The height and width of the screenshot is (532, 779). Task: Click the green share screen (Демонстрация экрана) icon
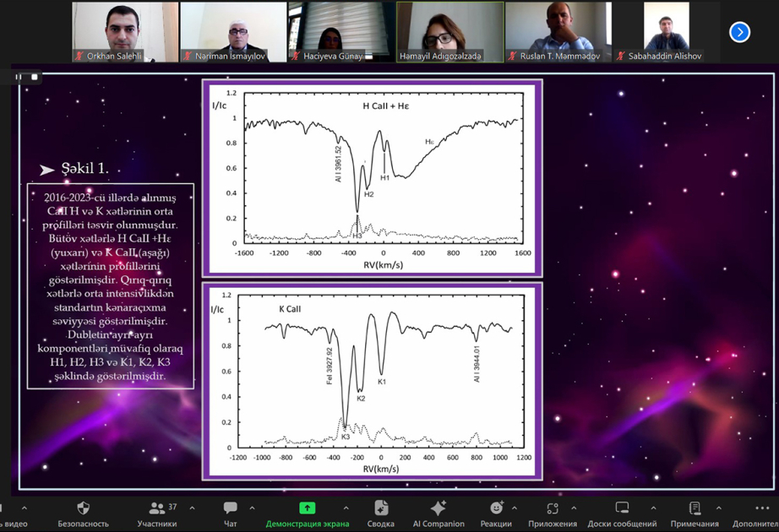[307, 508]
